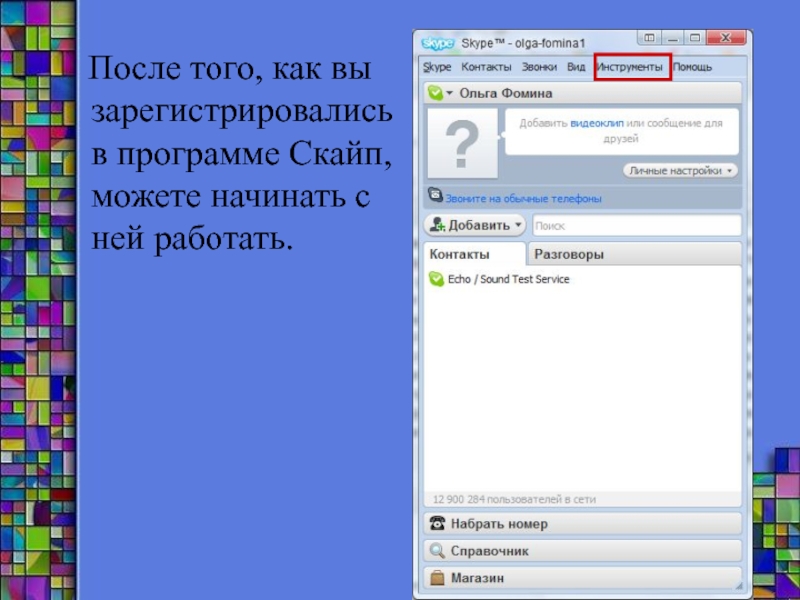Open the Набрать номер panel
Image resolution: width=800 pixels, height=600 pixels.
pos(583,523)
